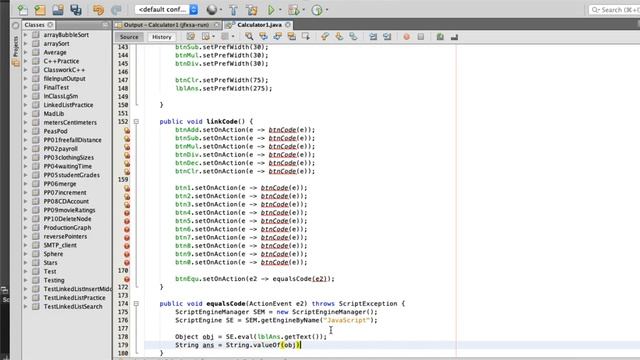Click the Clean and Build icon
The image size is (640, 360).
252,10
